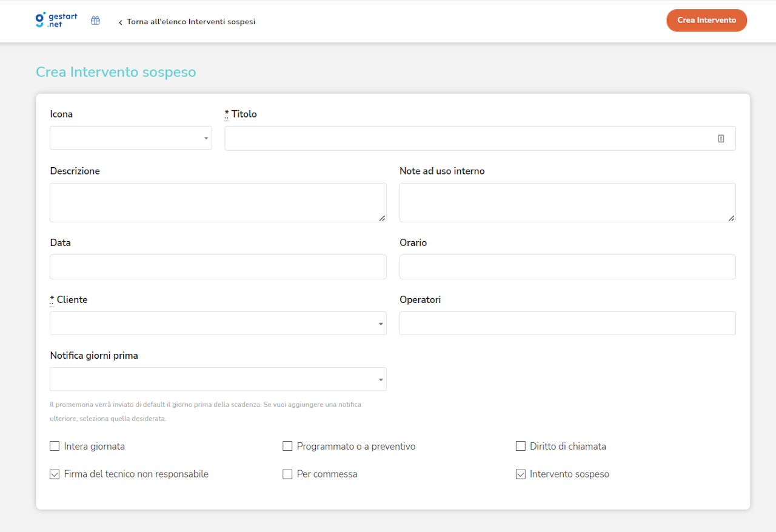Toggle the Diritto di chiamata checkbox
Image resolution: width=776 pixels, height=532 pixels.
(520, 447)
